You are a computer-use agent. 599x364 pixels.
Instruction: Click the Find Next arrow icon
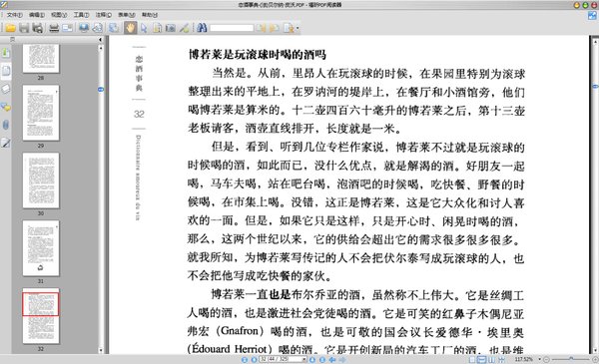point(274,28)
